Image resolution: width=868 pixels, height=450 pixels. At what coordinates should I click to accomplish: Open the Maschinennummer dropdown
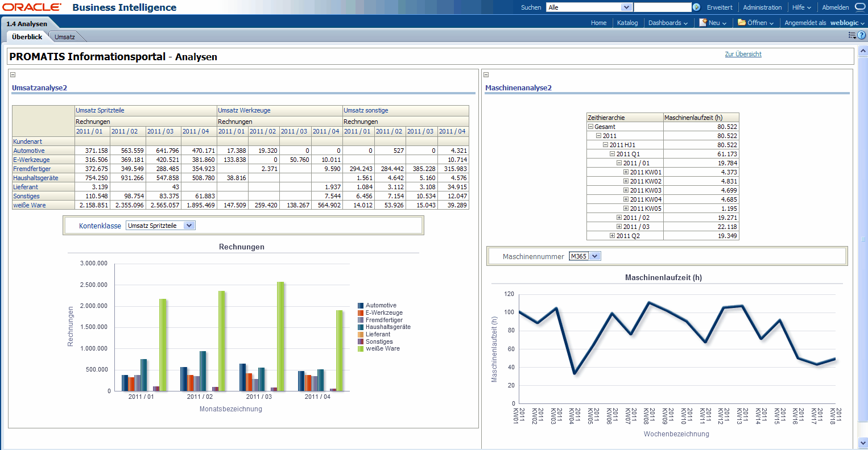[x=594, y=256]
